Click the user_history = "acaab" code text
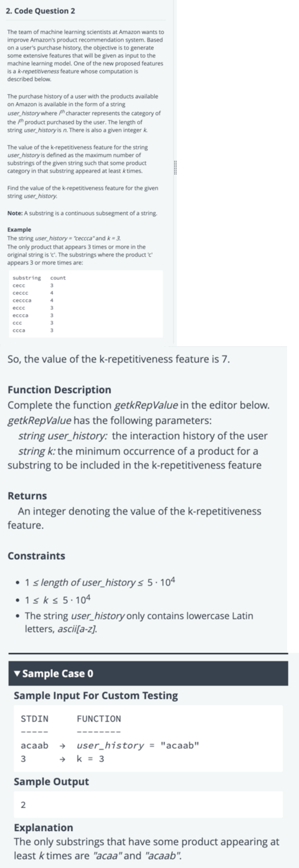The width and height of the screenshot is (299, 868). pos(138,746)
